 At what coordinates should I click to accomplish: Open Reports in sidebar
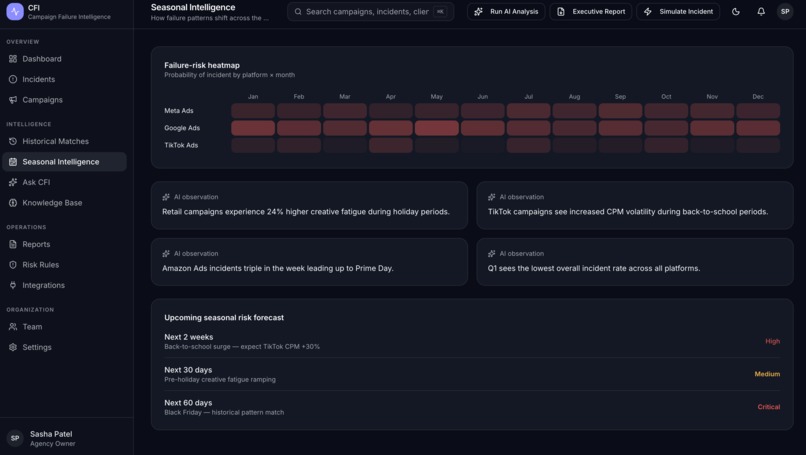tap(64, 244)
